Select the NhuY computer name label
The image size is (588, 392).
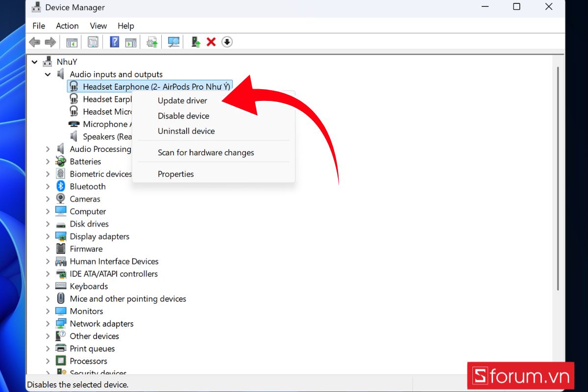pos(67,62)
